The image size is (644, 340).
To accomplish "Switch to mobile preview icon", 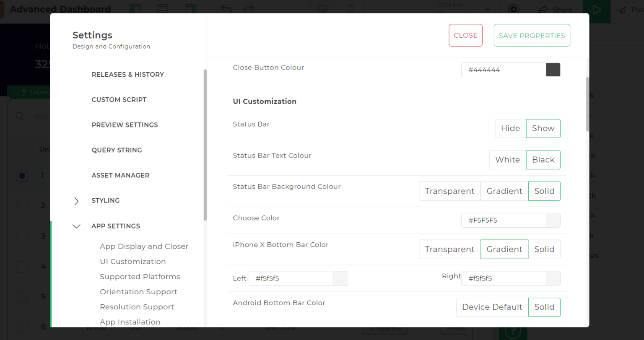I will click(350, 9).
